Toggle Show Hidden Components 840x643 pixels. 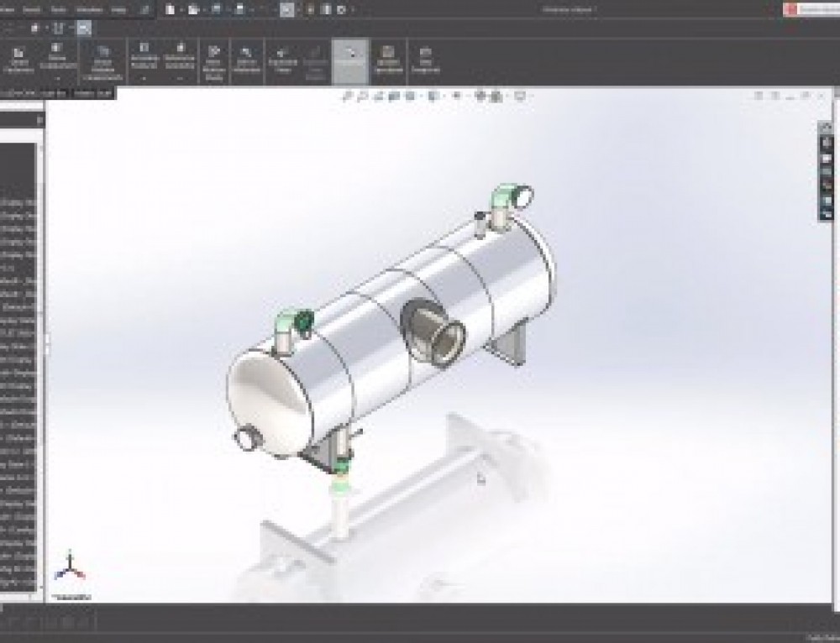(x=245, y=59)
